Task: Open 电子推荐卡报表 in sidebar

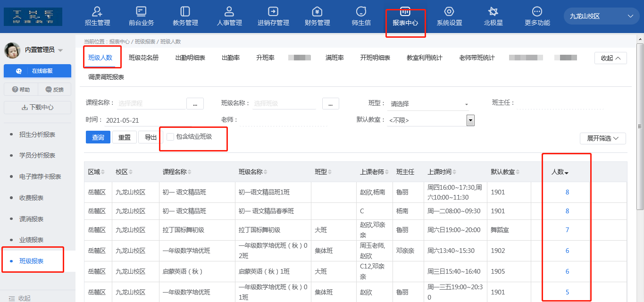Action: pos(40,176)
